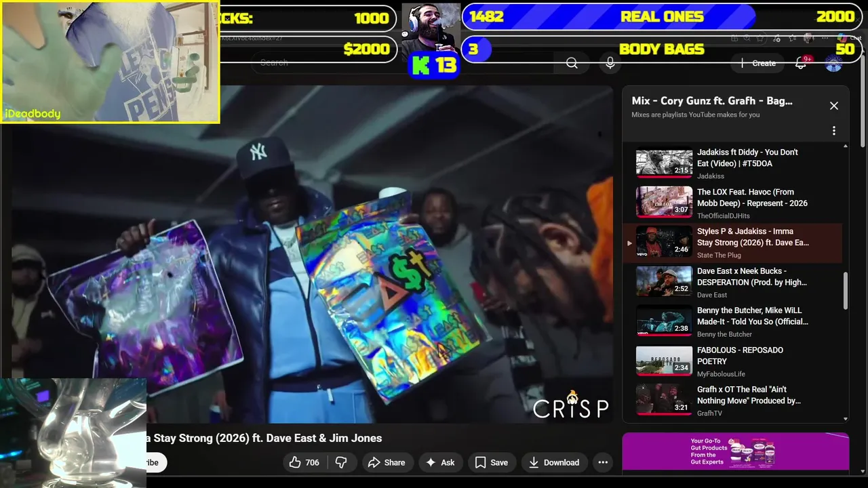This screenshot has width=868, height=488.
Task: Dislike the video
Action: (341, 462)
